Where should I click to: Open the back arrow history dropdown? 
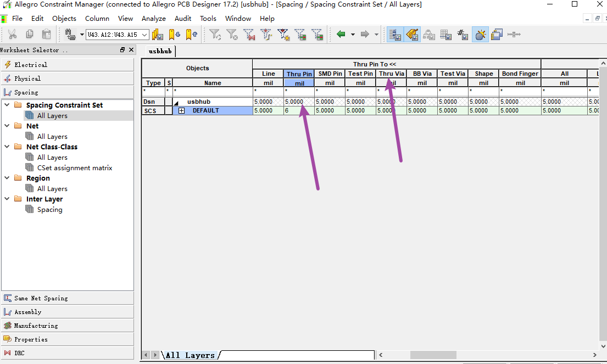coord(353,35)
